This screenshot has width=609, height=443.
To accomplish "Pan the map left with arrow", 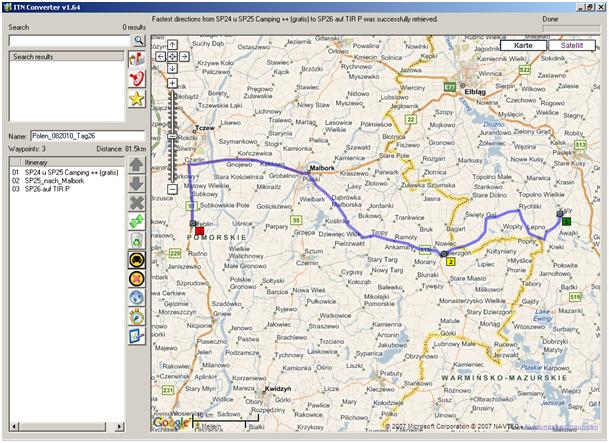I will pyautogui.click(x=160, y=57).
